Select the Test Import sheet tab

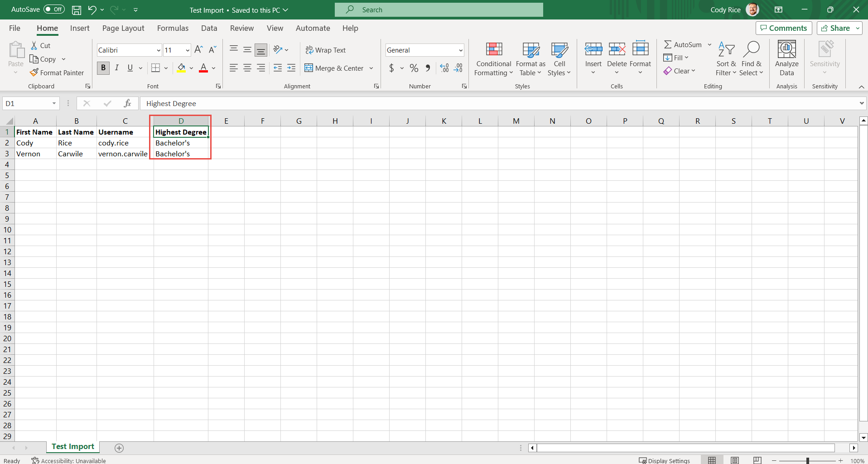73,447
